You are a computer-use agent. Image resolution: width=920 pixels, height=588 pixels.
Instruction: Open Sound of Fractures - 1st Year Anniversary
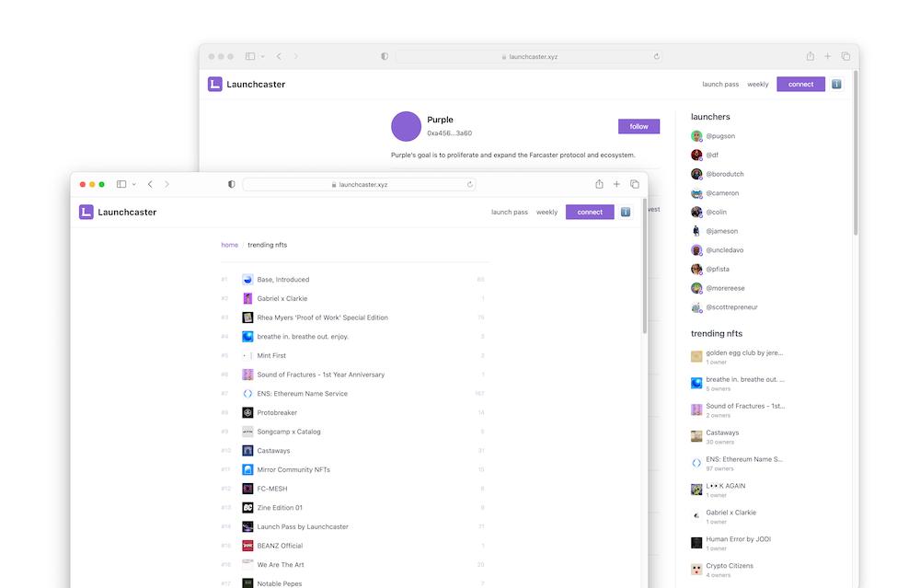[354, 375]
